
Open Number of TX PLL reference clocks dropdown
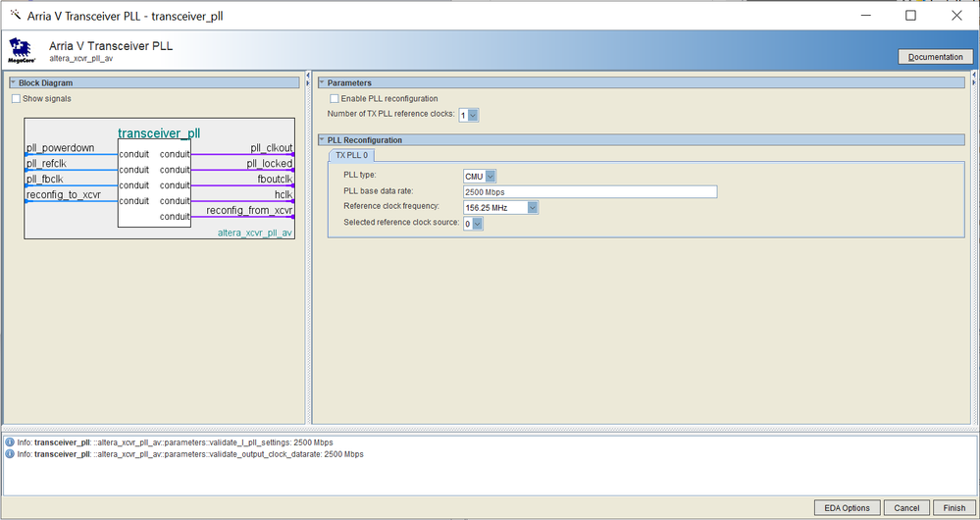click(474, 116)
